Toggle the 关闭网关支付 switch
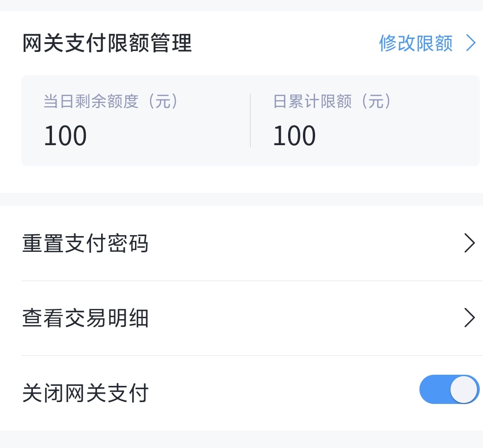This screenshot has width=483, height=448. click(x=449, y=390)
